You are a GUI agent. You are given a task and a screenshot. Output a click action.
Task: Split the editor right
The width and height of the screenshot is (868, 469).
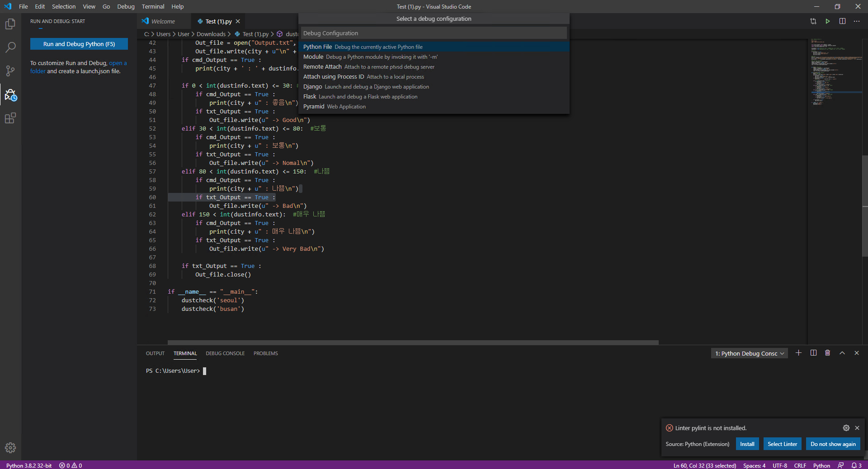click(x=842, y=21)
